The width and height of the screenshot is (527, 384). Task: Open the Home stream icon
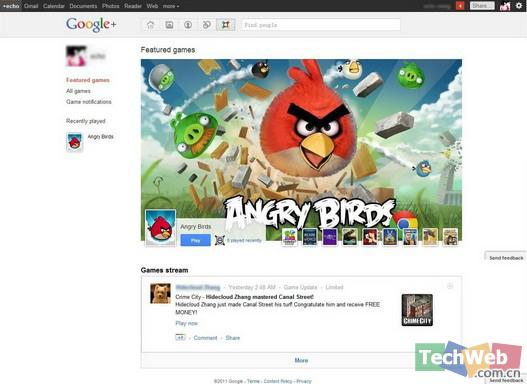pyautogui.click(x=150, y=25)
